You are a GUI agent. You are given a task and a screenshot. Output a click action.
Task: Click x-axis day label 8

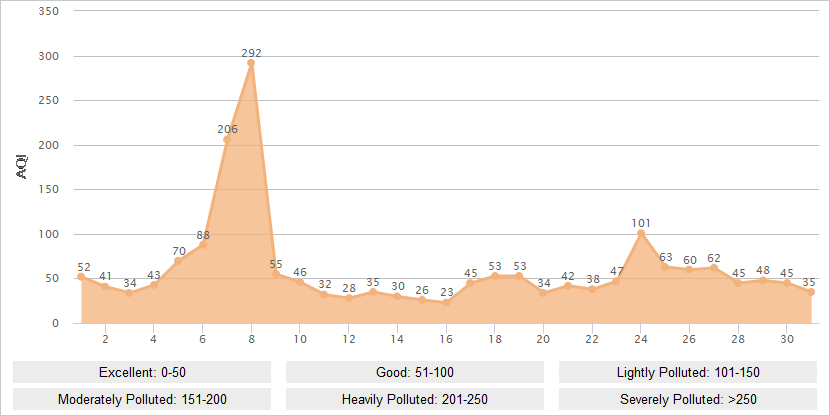(251, 339)
